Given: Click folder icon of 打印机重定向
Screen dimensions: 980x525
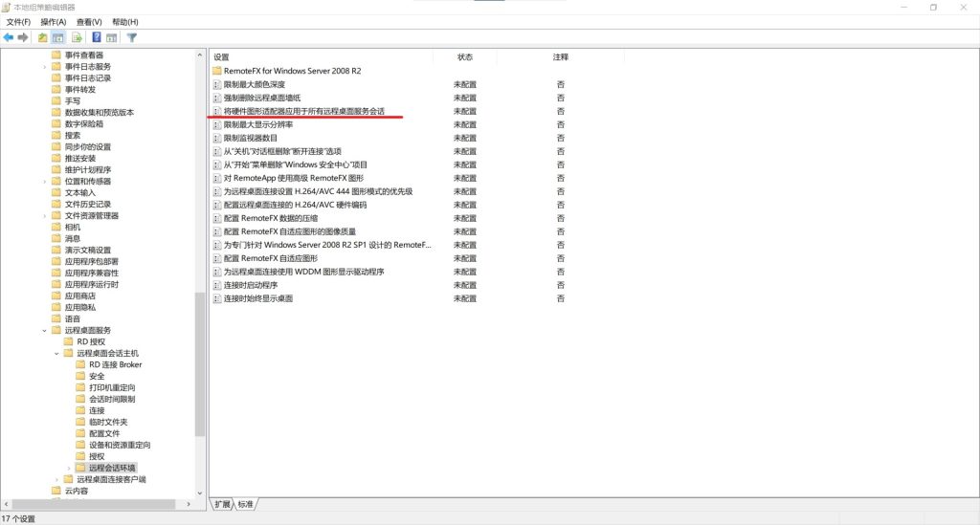Looking at the screenshot, I should click(x=80, y=387).
